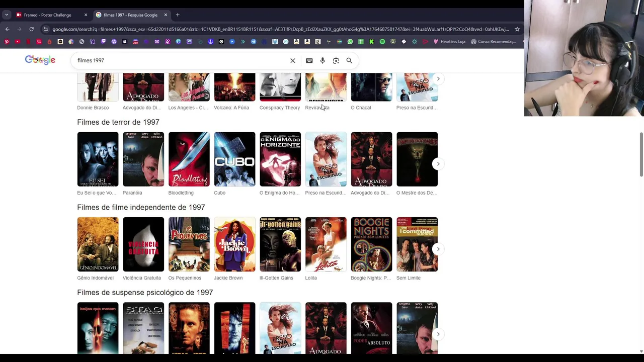Screen dimensions: 644x362
Task: Bookmark this page with the star icon
Action: pyautogui.click(x=517, y=29)
